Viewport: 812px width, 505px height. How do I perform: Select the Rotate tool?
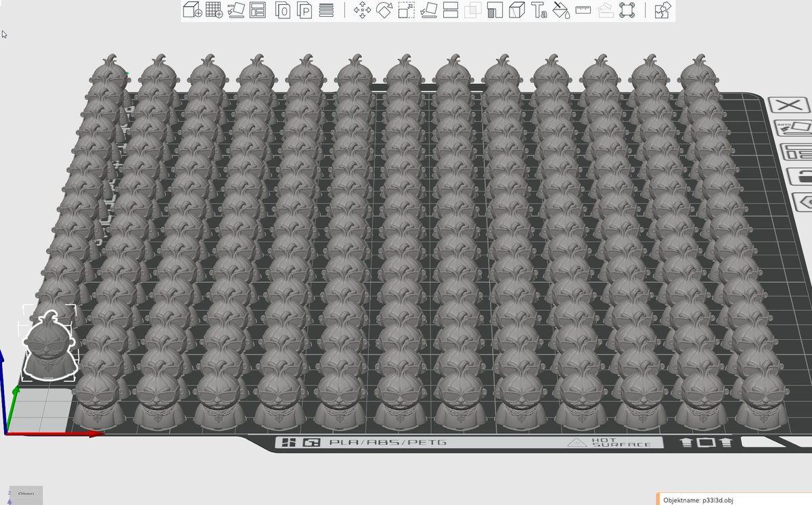point(384,10)
